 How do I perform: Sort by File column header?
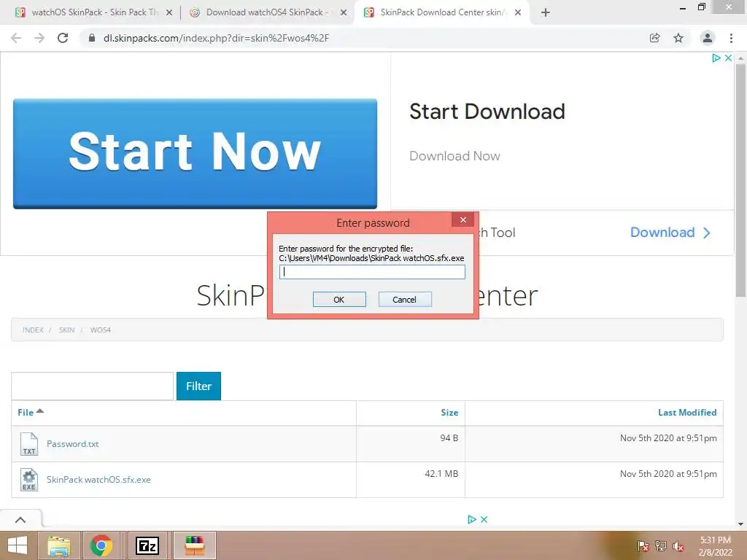[30, 413]
